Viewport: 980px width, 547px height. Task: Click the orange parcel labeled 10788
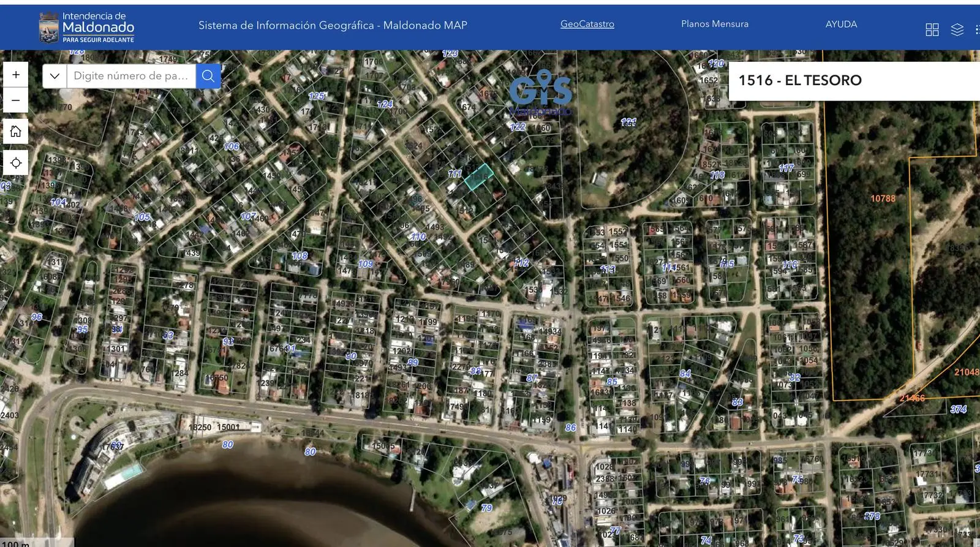[x=882, y=198]
